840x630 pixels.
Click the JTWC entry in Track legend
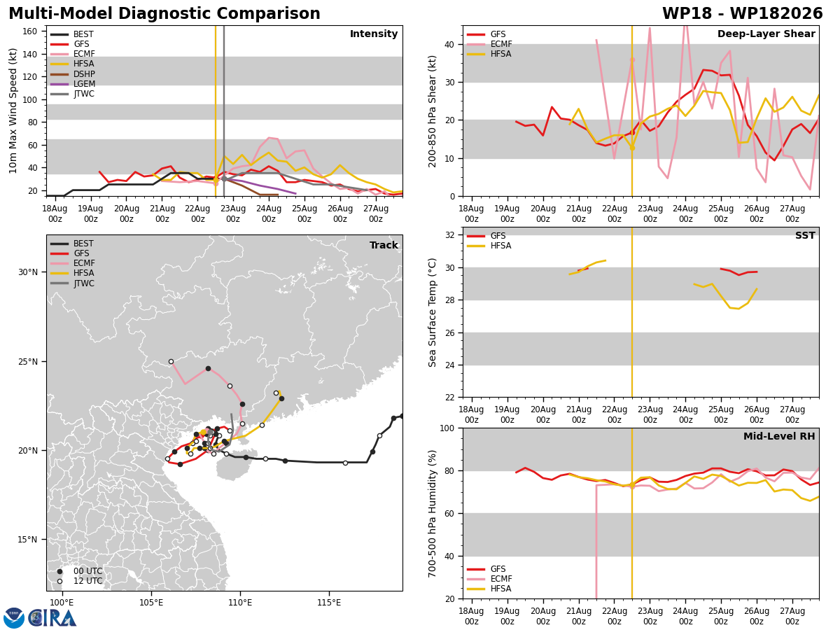[x=72, y=283]
